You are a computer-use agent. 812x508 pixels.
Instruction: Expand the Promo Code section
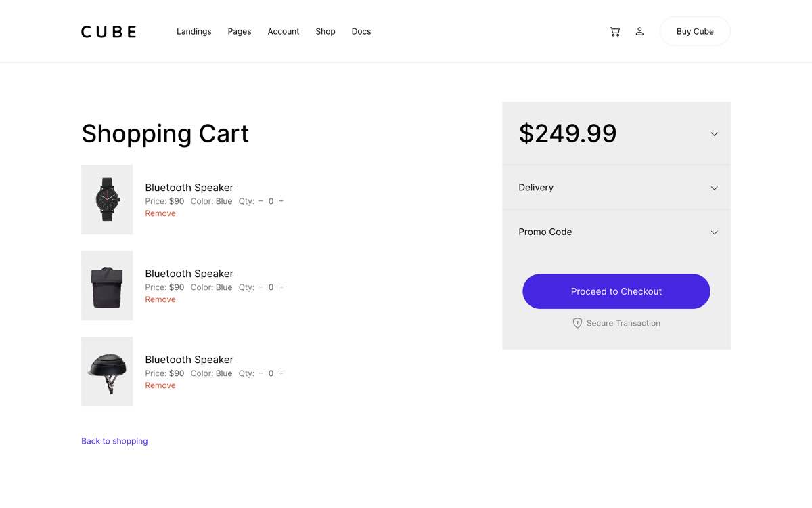tap(714, 232)
